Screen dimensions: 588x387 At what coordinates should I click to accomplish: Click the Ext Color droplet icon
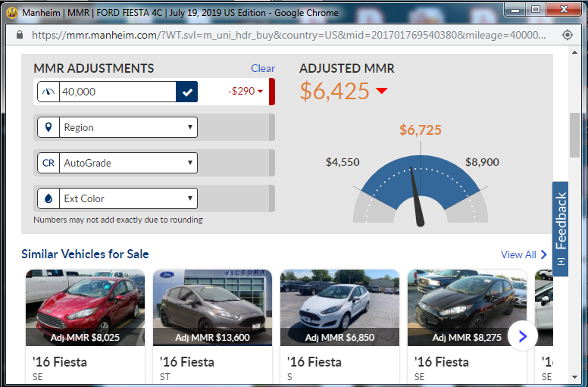coord(48,198)
